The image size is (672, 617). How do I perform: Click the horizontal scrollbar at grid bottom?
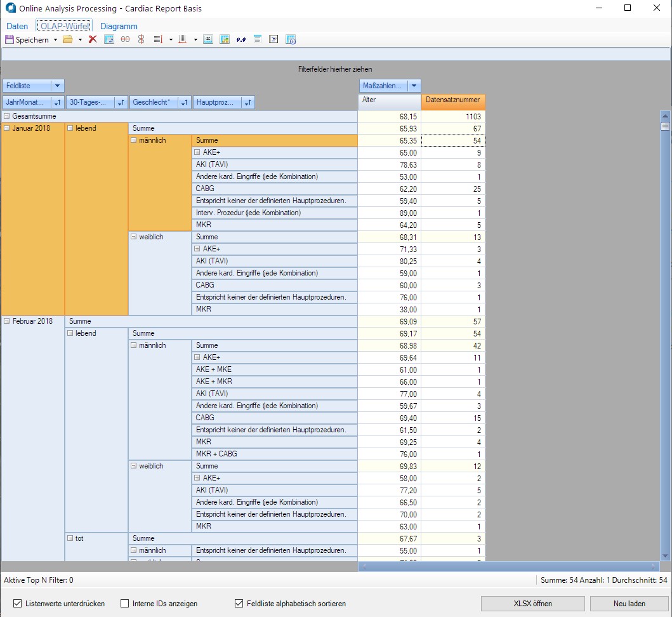click(x=510, y=566)
